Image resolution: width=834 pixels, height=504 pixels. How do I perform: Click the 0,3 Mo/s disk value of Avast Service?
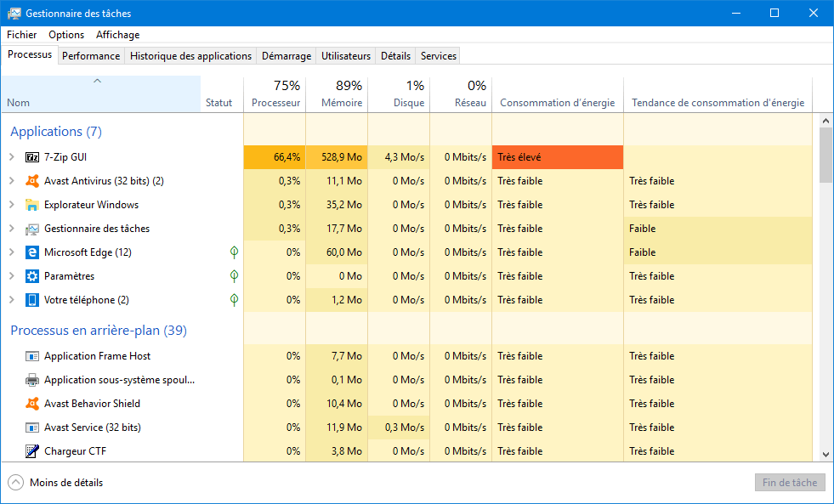pyautogui.click(x=399, y=428)
